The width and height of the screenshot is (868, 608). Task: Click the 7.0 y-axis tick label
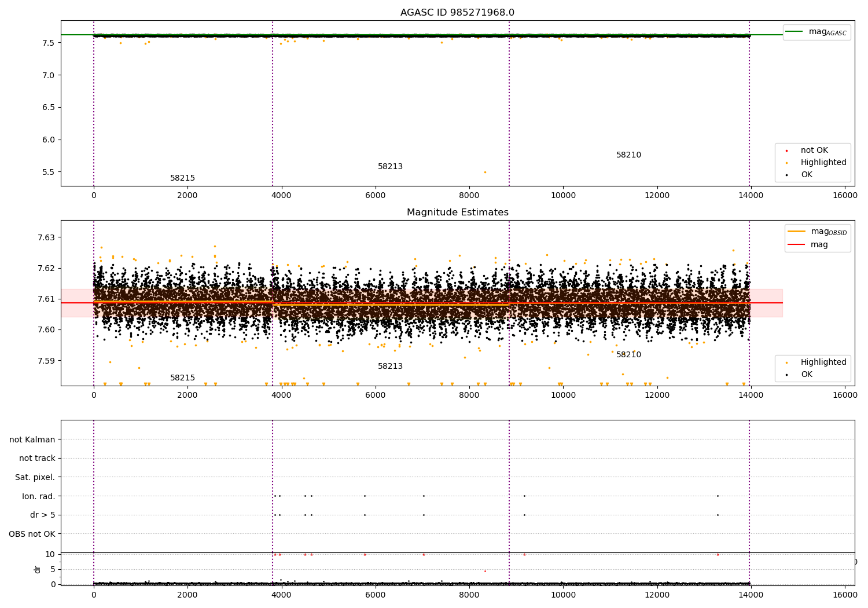(x=48, y=75)
